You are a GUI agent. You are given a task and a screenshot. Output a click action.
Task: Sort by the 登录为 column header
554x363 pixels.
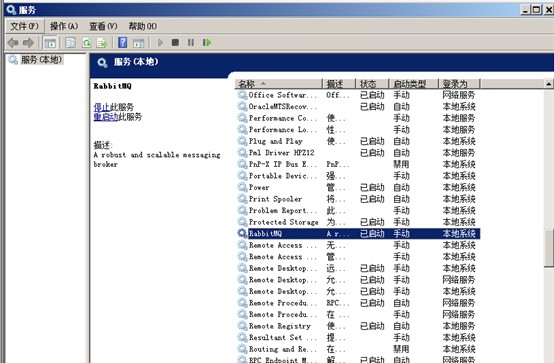pos(459,84)
